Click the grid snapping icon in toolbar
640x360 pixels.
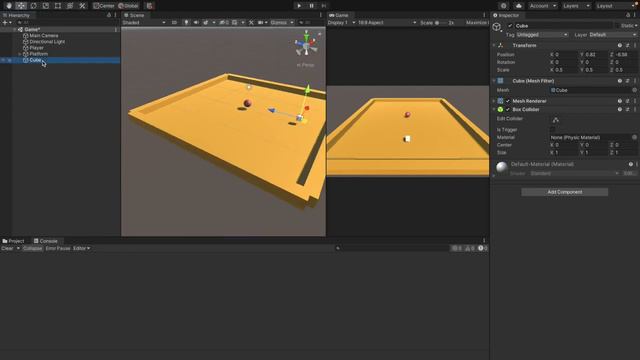tap(149, 6)
